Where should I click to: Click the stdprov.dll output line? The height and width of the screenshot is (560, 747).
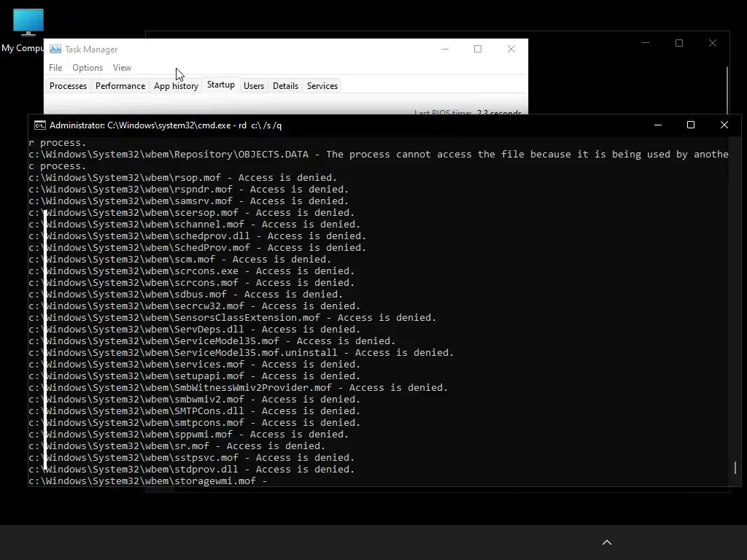[192, 469]
